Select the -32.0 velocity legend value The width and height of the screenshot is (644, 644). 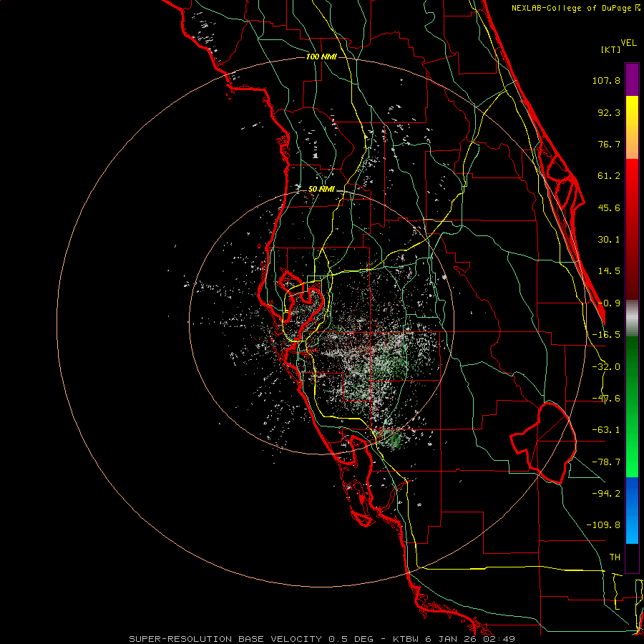606,367
